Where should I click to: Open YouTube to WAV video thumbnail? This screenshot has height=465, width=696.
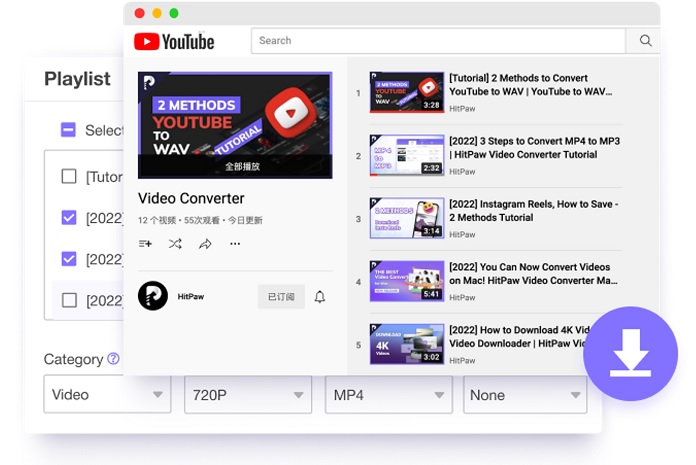click(x=407, y=92)
